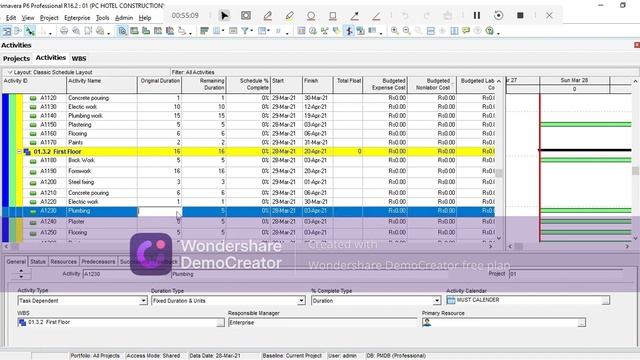The width and height of the screenshot is (640, 360).
Task: Open the % Complete Type dropdown
Action: point(437,301)
